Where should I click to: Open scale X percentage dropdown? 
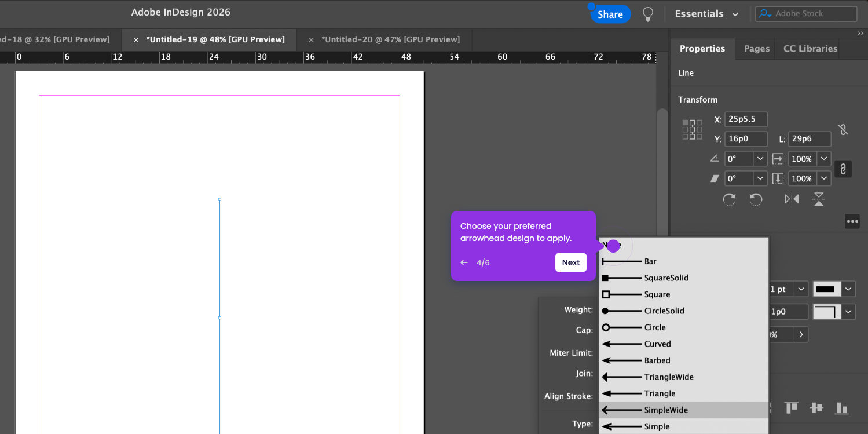pos(824,159)
